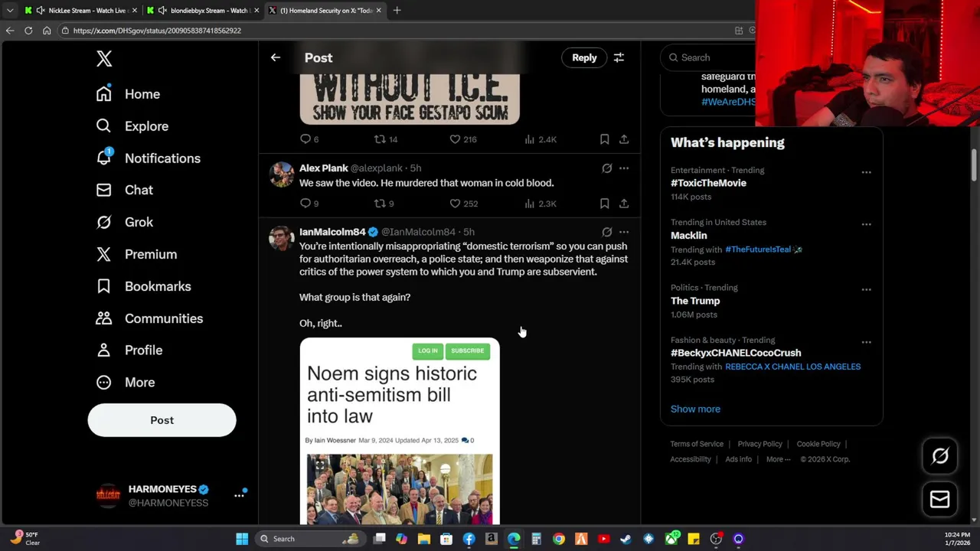
Task: Repost the image post with 14 reposts
Action: coord(385,139)
